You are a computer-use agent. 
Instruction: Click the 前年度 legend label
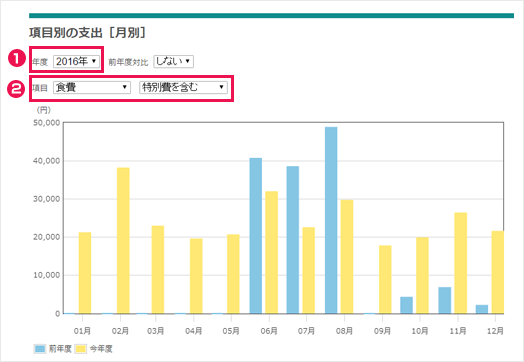pos(60,349)
